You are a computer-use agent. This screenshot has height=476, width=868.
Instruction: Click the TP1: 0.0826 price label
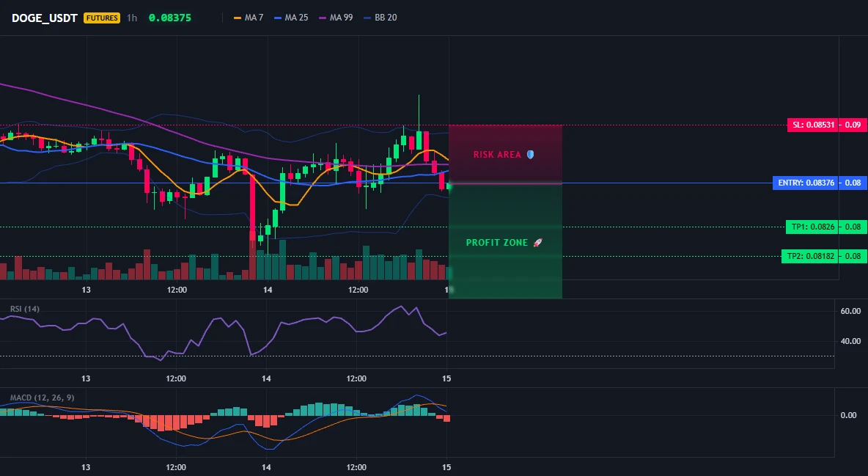click(812, 227)
